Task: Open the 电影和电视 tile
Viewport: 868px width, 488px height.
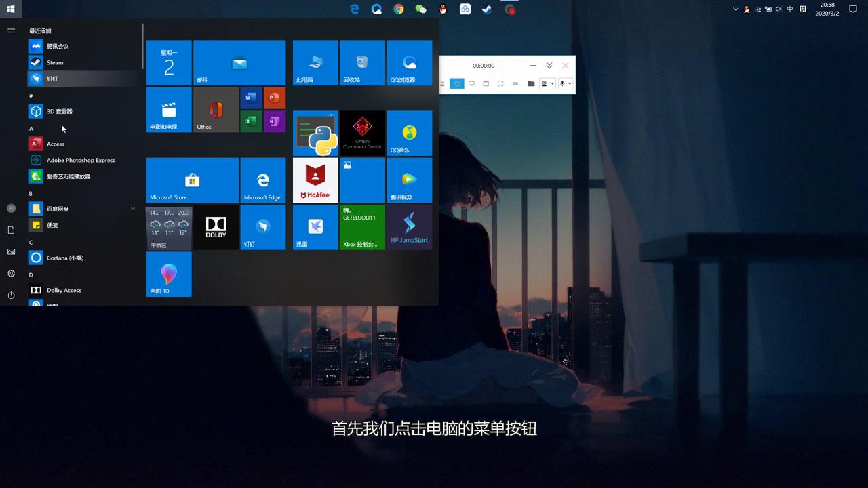Action: (169, 110)
